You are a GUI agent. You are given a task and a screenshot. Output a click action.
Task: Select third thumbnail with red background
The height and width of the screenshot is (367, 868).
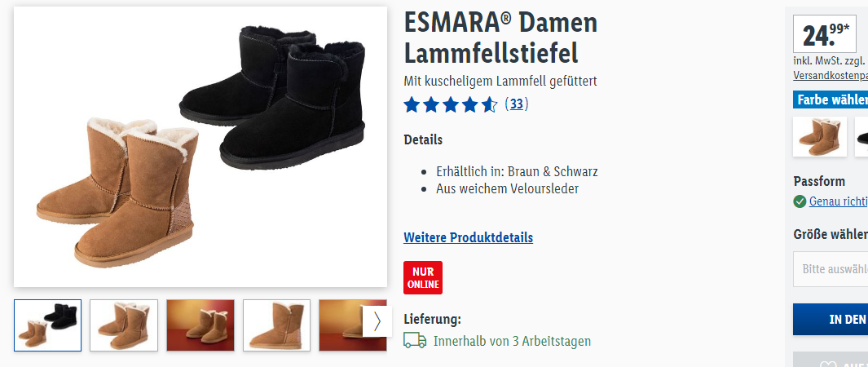click(x=200, y=325)
